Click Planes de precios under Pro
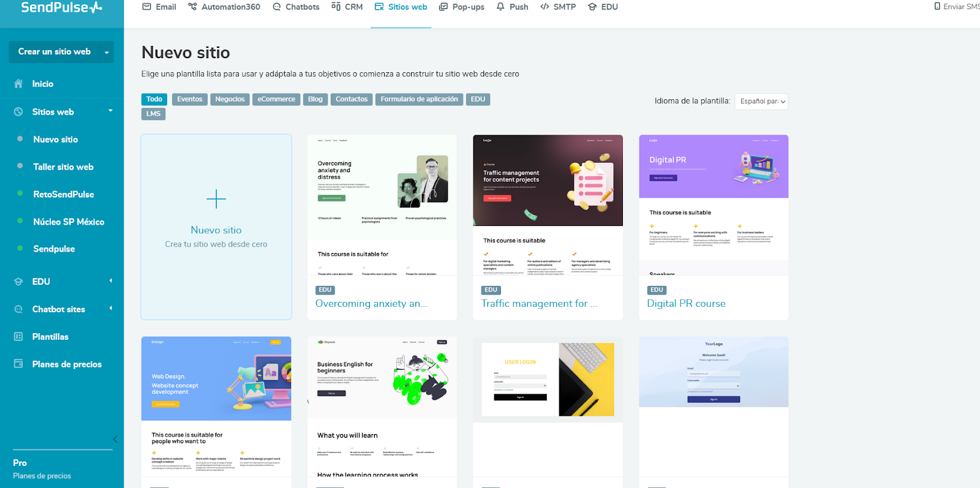 (42, 476)
